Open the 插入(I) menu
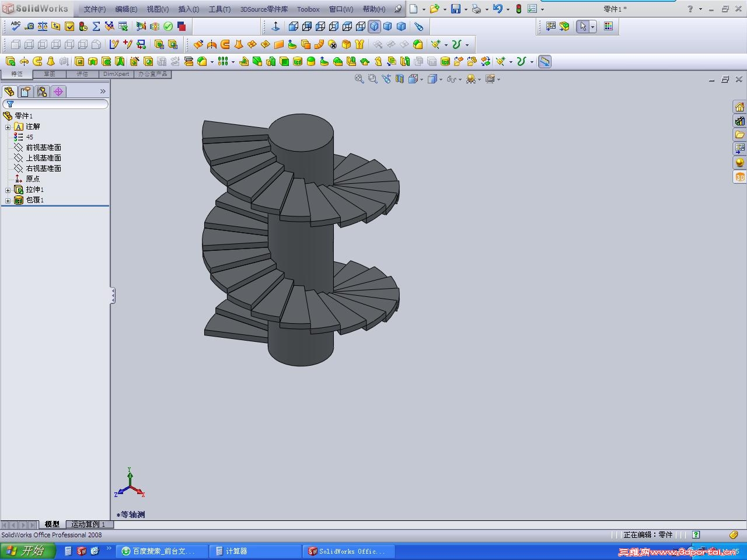The image size is (747, 560). 189,9
